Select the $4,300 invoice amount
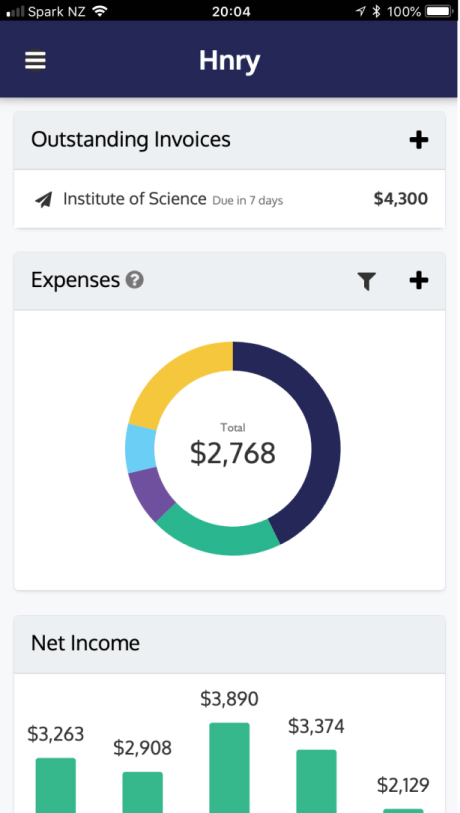 400,199
